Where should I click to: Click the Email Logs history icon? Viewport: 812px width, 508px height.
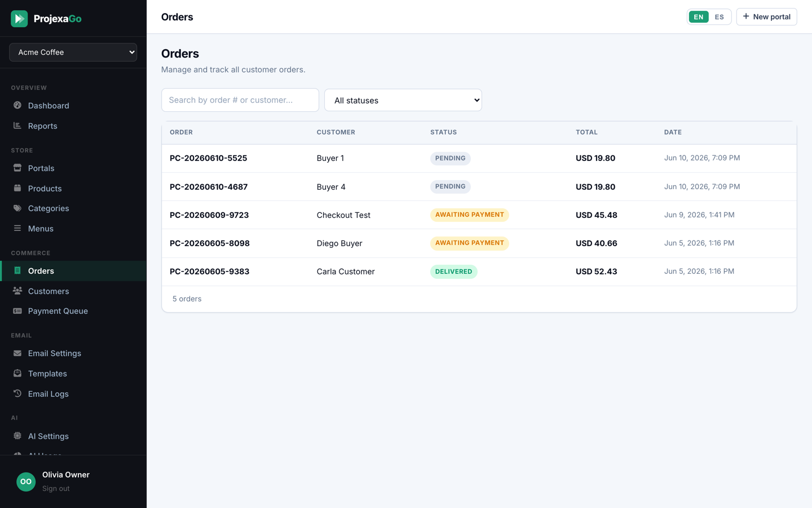[x=17, y=394]
